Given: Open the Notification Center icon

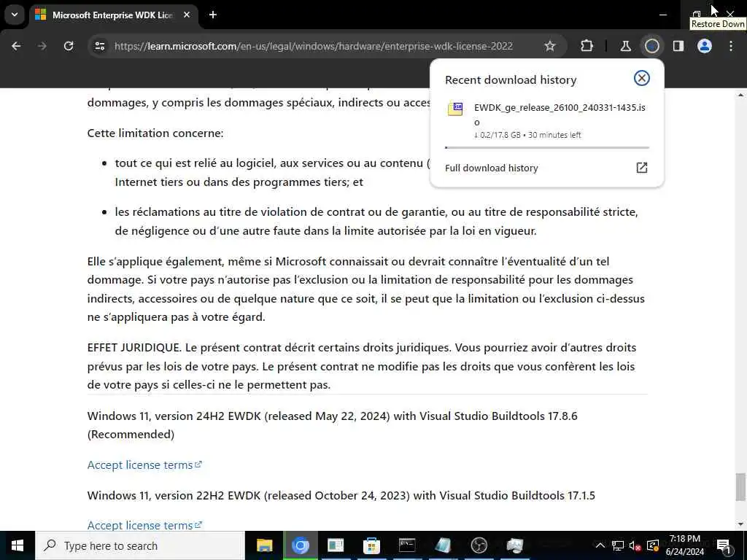Looking at the screenshot, I should click(x=724, y=545).
